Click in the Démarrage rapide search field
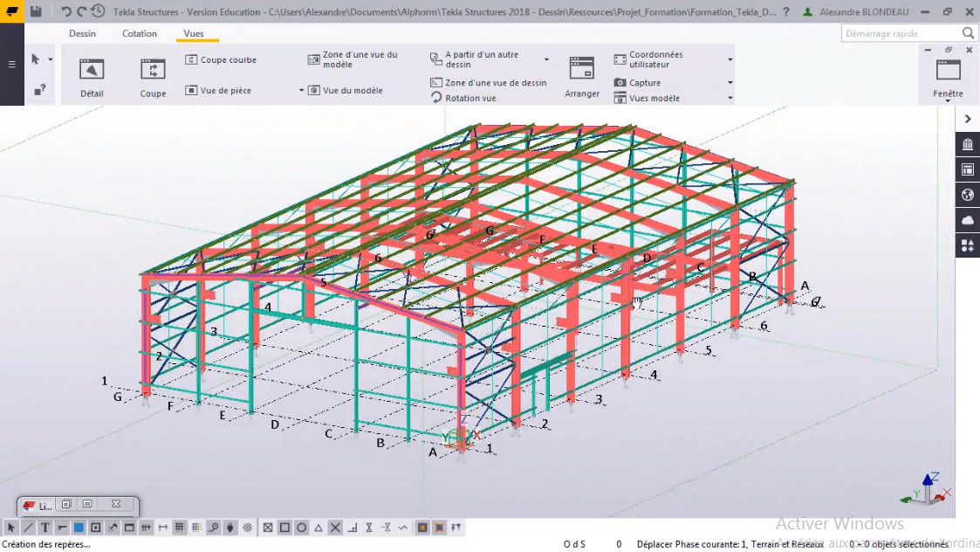The width and height of the screenshot is (980, 552). click(899, 31)
